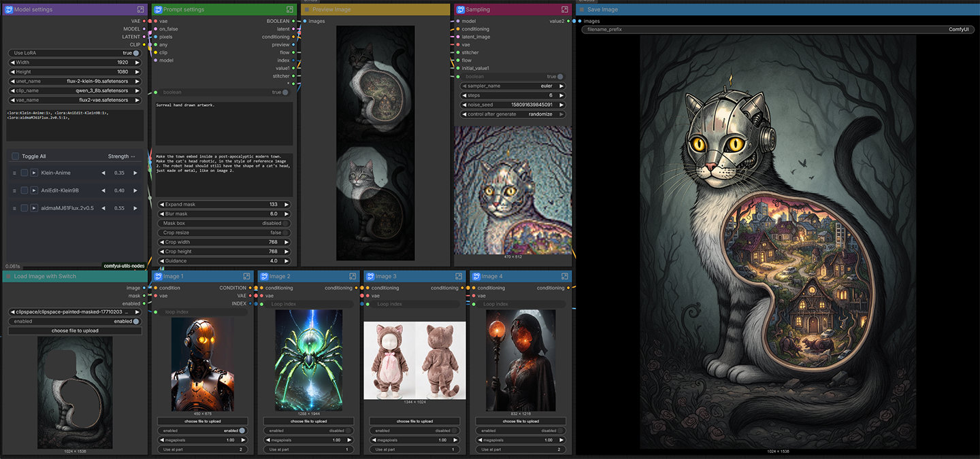Open the unet_name model dropdown

(75, 81)
